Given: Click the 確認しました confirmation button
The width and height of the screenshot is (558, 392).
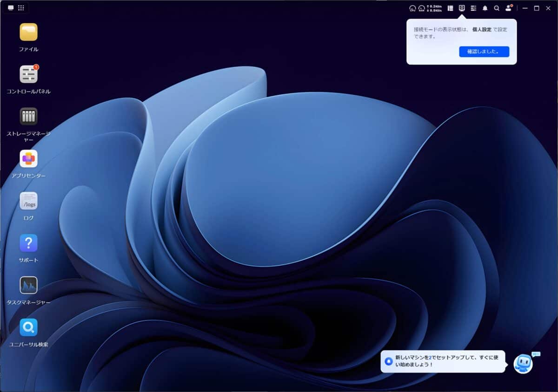Looking at the screenshot, I should point(484,52).
